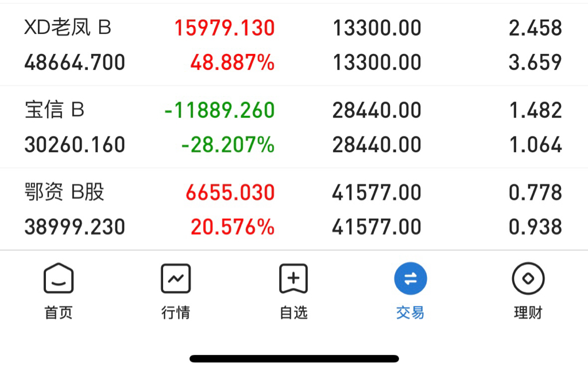Tap the home indicator bar
588x375 pixels.
coord(294,359)
